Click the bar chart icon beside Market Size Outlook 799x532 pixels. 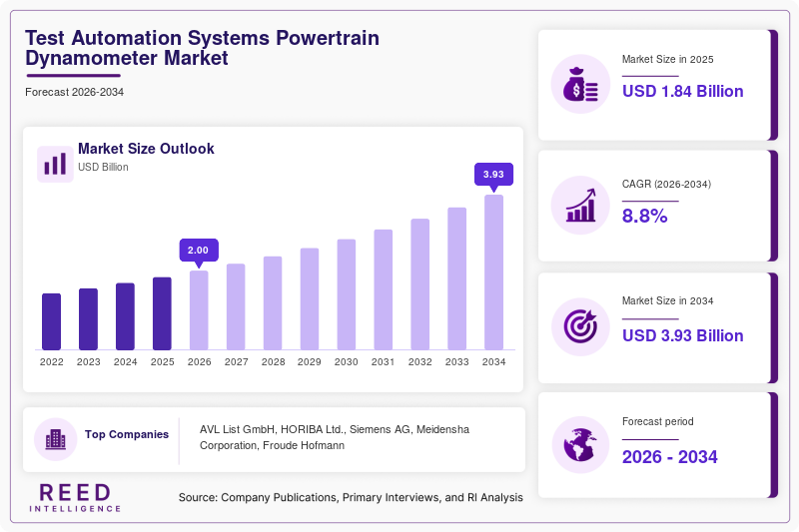coord(55,164)
